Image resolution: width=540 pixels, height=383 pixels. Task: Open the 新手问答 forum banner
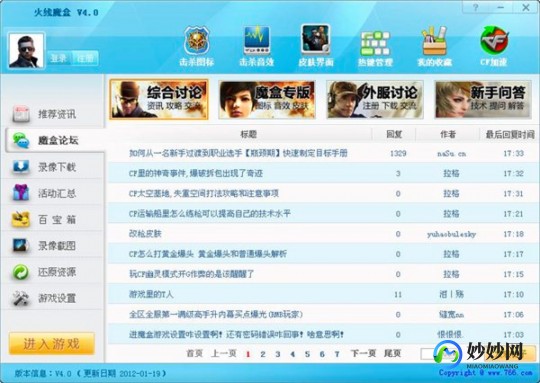(483, 100)
